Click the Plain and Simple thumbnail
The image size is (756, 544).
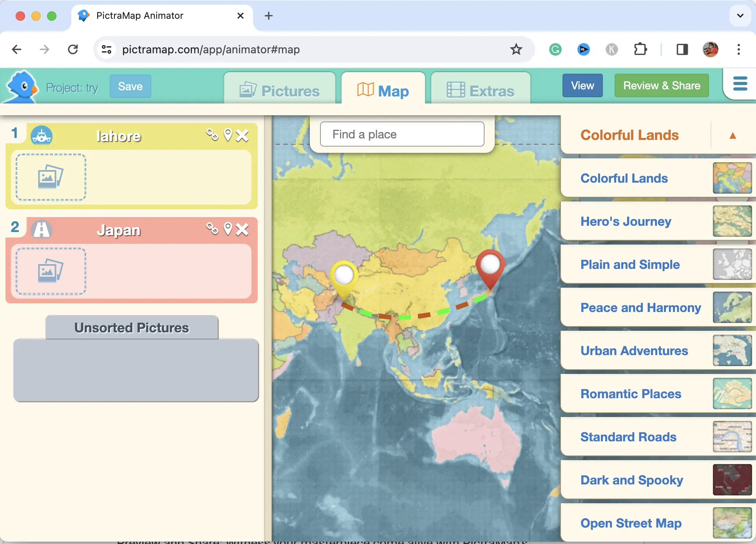coord(732,264)
